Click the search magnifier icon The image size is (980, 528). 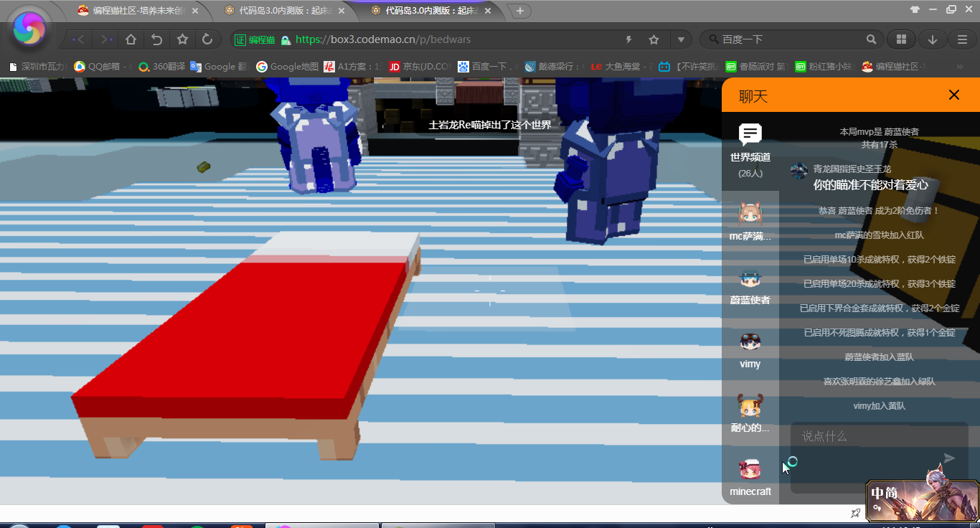(x=871, y=39)
